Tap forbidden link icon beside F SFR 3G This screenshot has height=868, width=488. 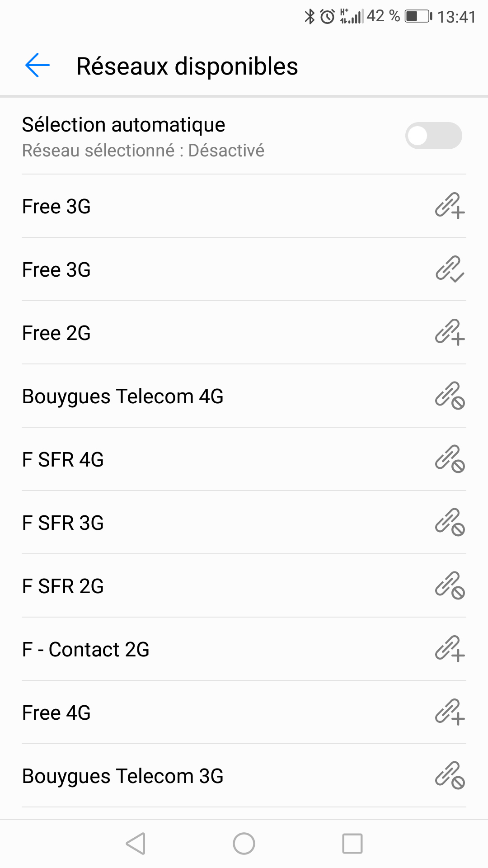pos(450,522)
